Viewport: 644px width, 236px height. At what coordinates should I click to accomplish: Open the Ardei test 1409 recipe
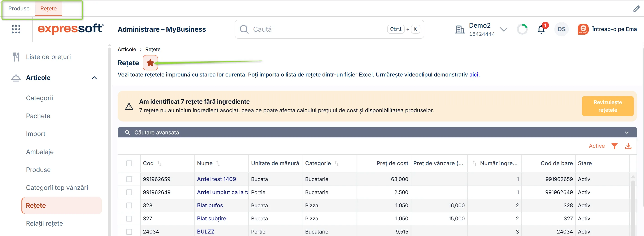click(216, 179)
